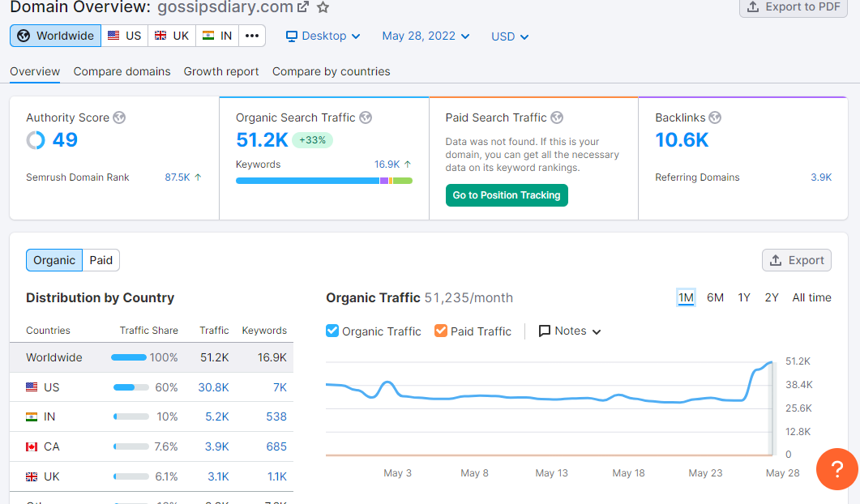Click UK flag icon in countries table
Image resolution: width=860 pixels, height=504 pixels.
coord(32,476)
